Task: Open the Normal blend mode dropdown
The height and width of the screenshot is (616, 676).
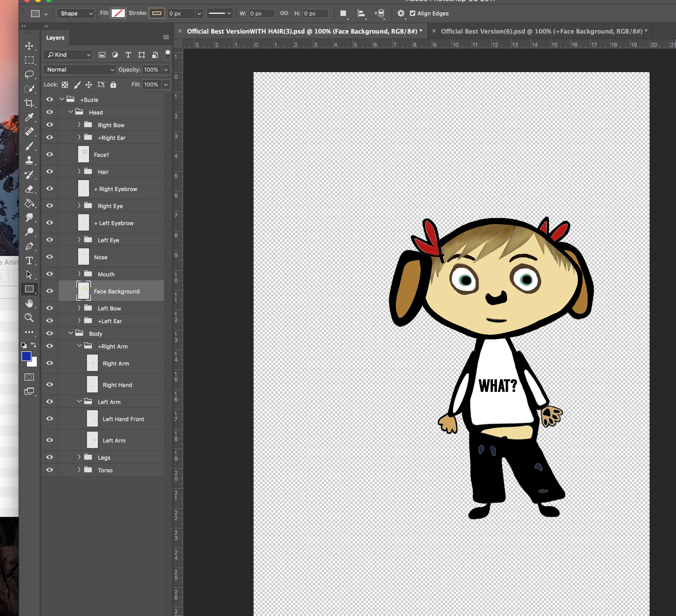Action: click(x=79, y=69)
